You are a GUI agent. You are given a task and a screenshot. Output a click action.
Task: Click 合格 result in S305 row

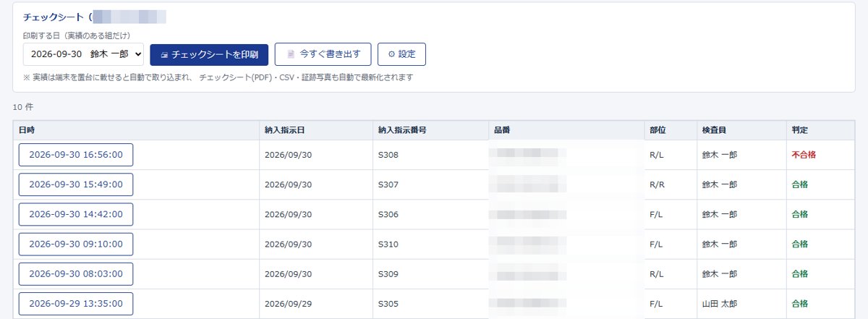click(800, 304)
